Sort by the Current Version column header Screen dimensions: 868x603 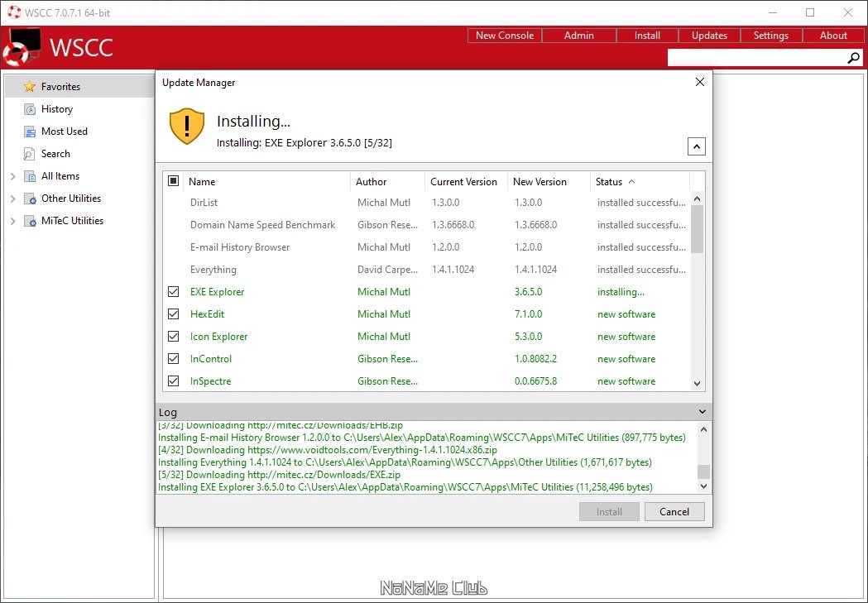tap(466, 181)
